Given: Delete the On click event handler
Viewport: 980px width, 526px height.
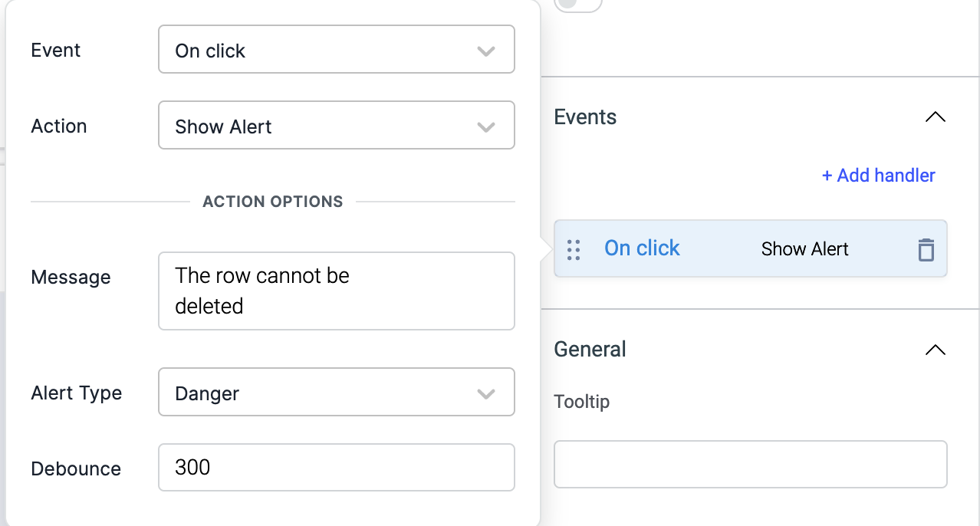Looking at the screenshot, I should [926, 249].
